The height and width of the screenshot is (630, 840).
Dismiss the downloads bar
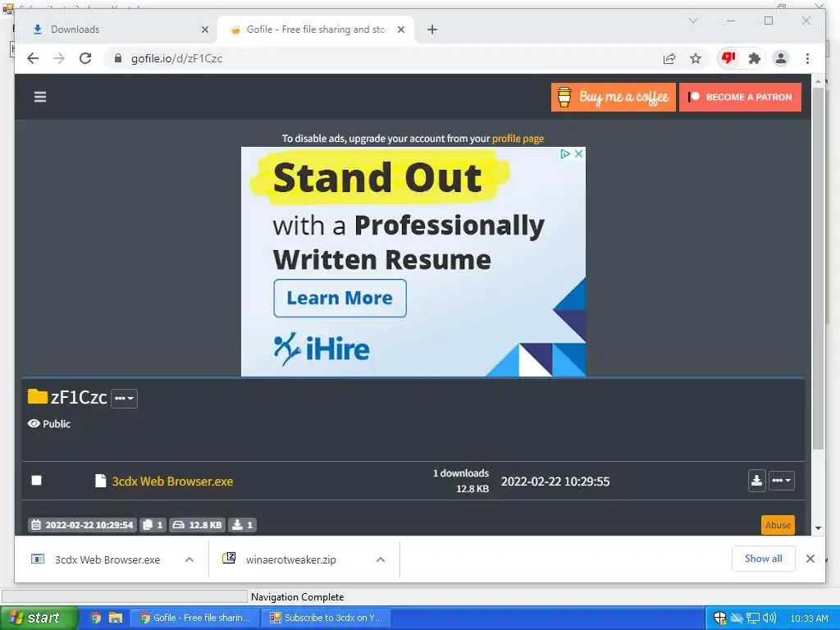pos(810,559)
